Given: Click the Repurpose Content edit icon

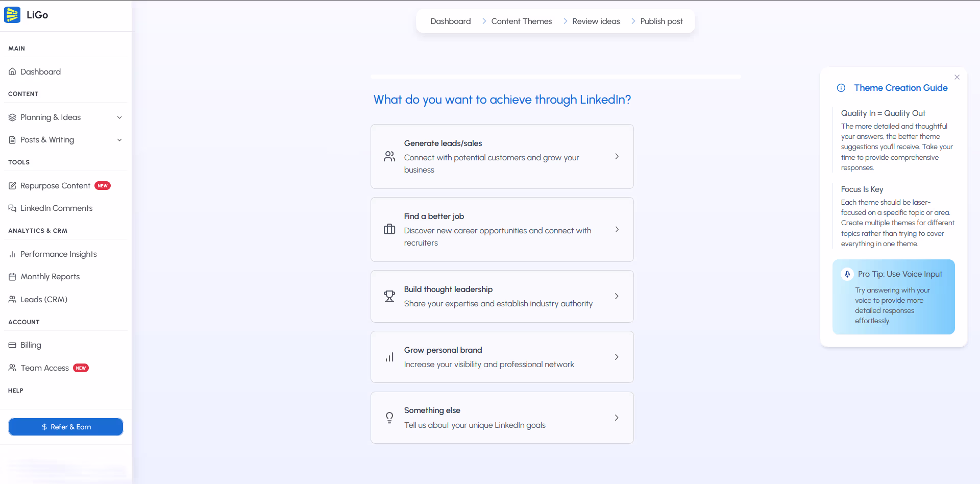Looking at the screenshot, I should click(x=12, y=186).
